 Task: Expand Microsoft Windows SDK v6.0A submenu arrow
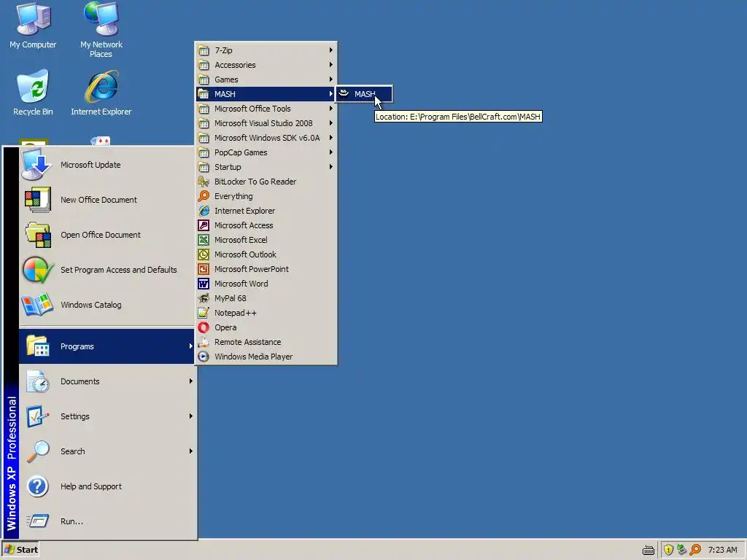330,138
